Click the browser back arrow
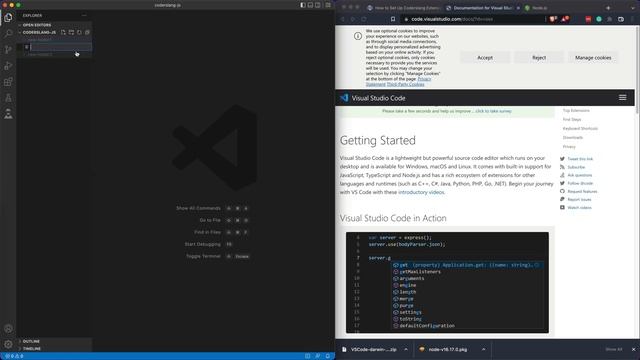The height and width of the screenshot is (360, 640). coord(342,19)
